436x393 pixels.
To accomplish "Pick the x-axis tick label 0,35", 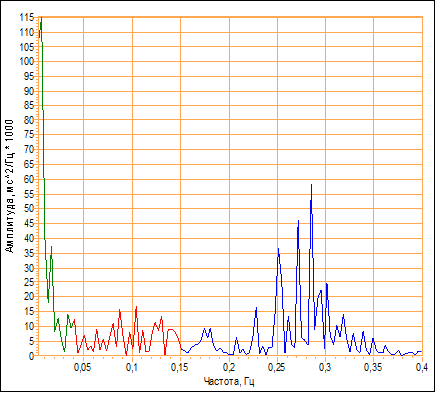I will click(x=373, y=367).
